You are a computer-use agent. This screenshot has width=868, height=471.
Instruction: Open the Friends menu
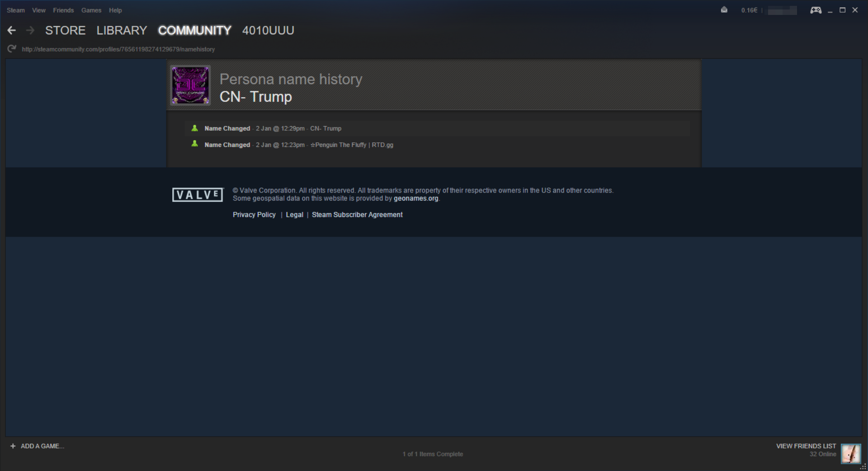click(63, 10)
